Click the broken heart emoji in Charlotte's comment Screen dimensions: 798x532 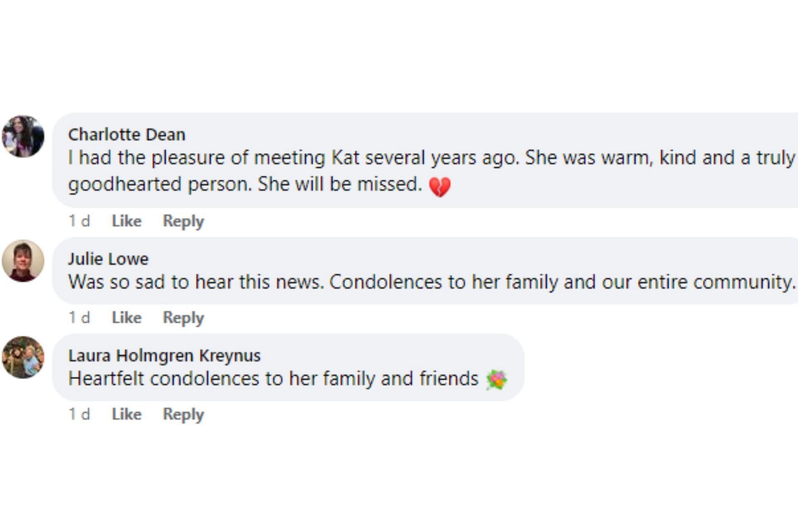coord(439,187)
